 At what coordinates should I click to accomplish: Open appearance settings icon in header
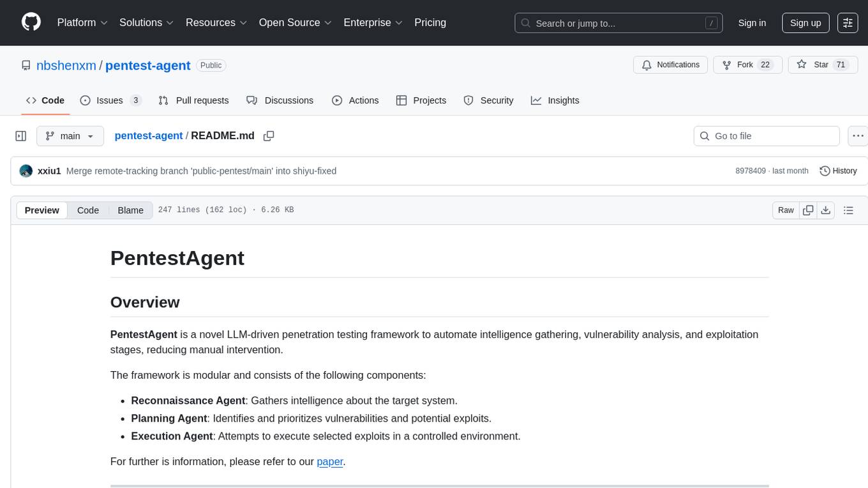coord(848,23)
